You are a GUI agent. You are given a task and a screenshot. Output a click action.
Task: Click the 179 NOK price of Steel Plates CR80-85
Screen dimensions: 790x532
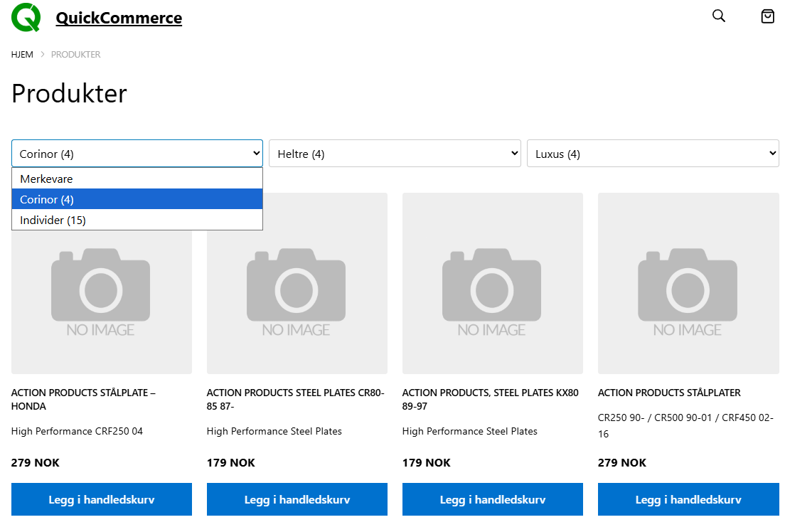point(231,463)
